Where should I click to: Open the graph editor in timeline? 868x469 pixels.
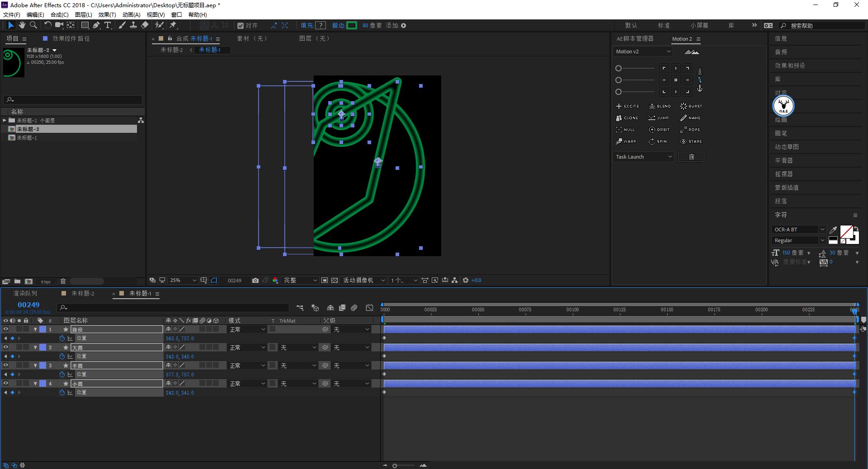tap(369, 308)
